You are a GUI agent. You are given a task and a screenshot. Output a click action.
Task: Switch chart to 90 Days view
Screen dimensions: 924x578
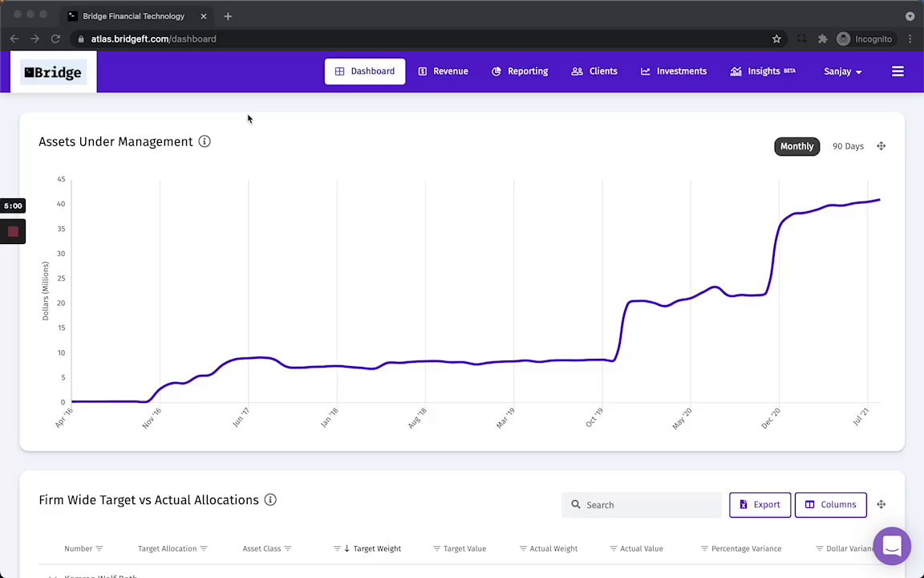pos(848,146)
